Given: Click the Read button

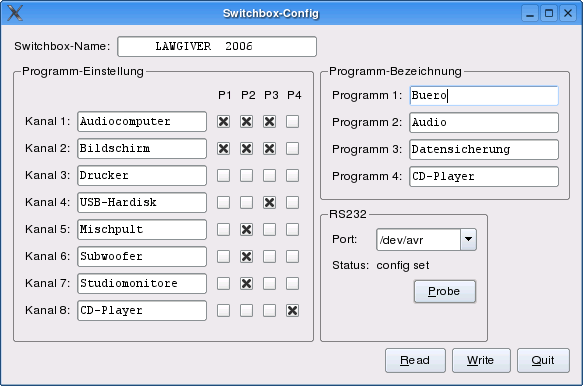Looking at the screenshot, I should point(415,360).
